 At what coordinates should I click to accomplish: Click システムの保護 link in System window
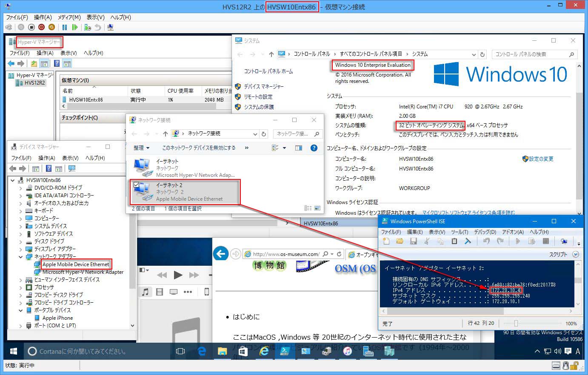[x=259, y=107]
